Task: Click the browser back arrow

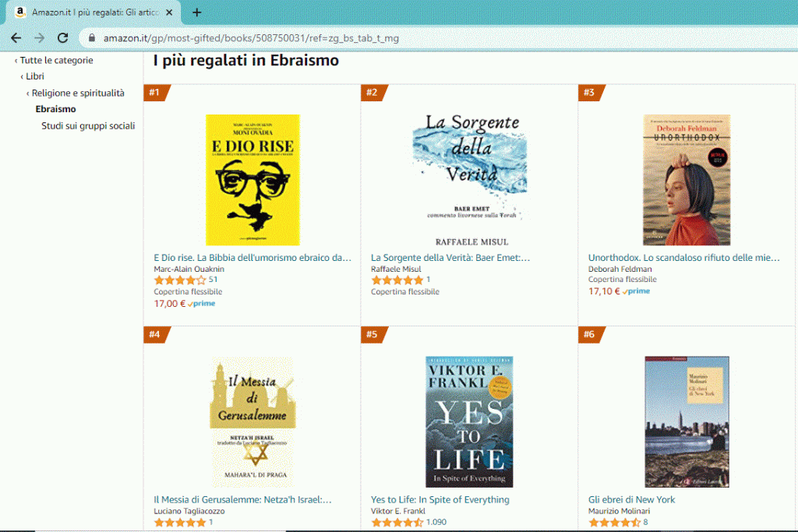Action: tap(16, 37)
